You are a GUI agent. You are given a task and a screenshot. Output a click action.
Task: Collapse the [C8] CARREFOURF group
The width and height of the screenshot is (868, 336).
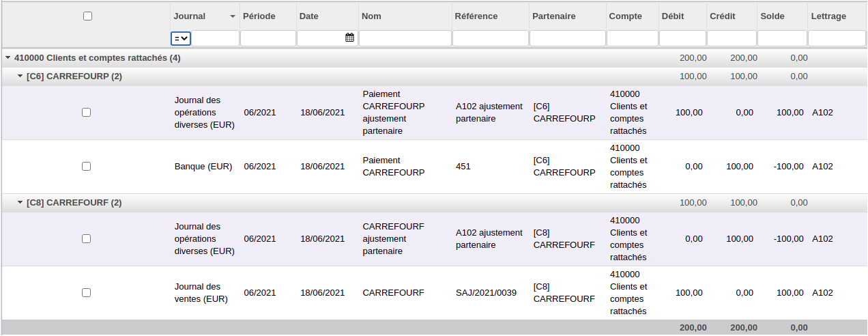[20, 203]
